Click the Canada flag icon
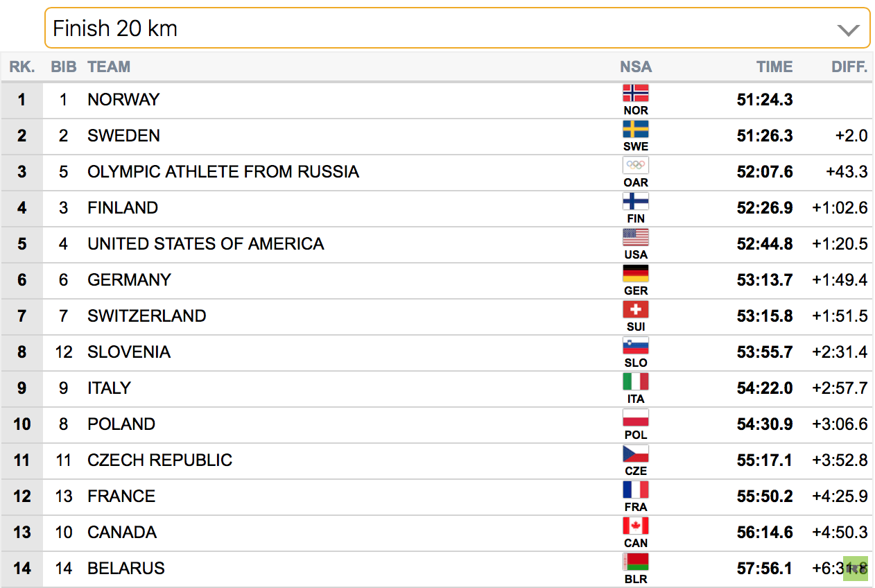875x588 pixels. click(x=636, y=526)
